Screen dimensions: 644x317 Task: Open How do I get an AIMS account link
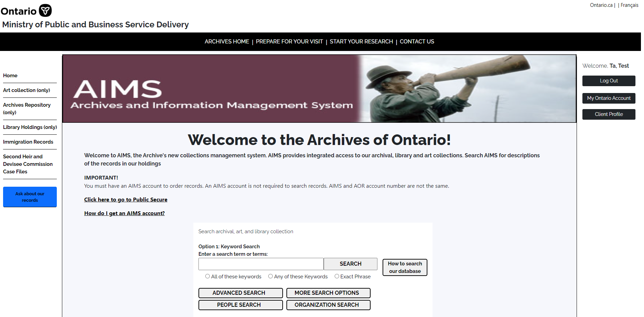coord(124,213)
